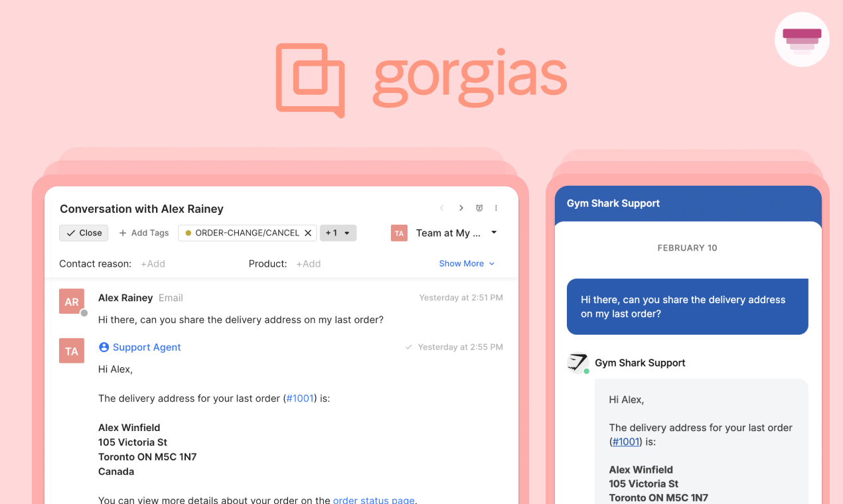843x504 pixels.
Task: Add a Contact reason
Action: 153,263
